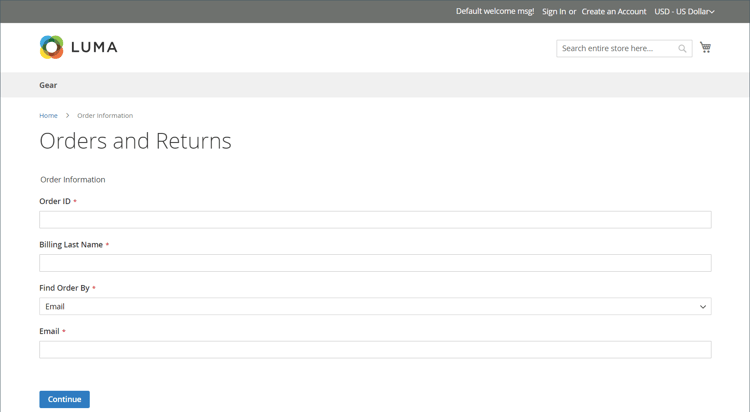
Task: Click the Order ID field label
Action: 55,201
